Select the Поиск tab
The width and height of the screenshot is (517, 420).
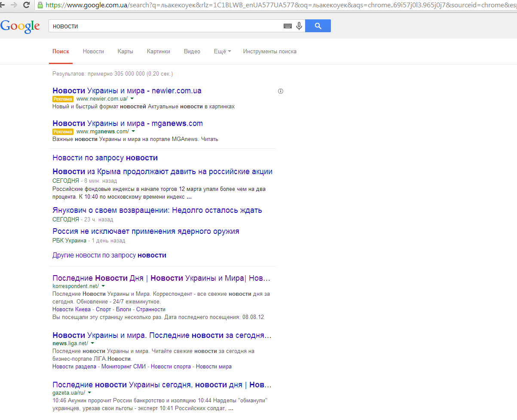[x=61, y=51]
